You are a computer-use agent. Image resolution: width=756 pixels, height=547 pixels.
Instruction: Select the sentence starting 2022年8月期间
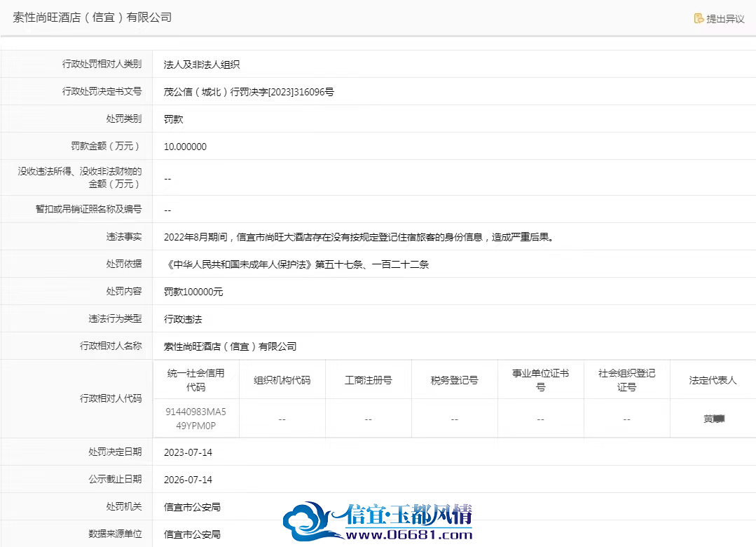click(359, 236)
